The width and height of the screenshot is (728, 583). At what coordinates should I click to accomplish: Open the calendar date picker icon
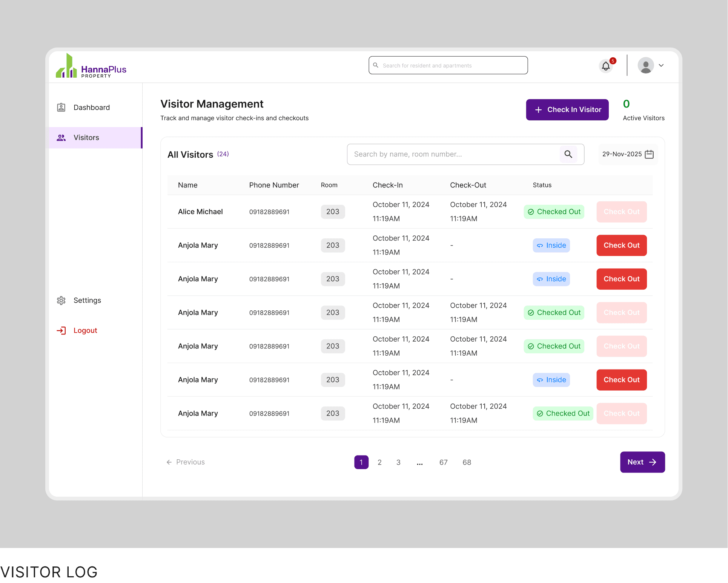tap(649, 154)
